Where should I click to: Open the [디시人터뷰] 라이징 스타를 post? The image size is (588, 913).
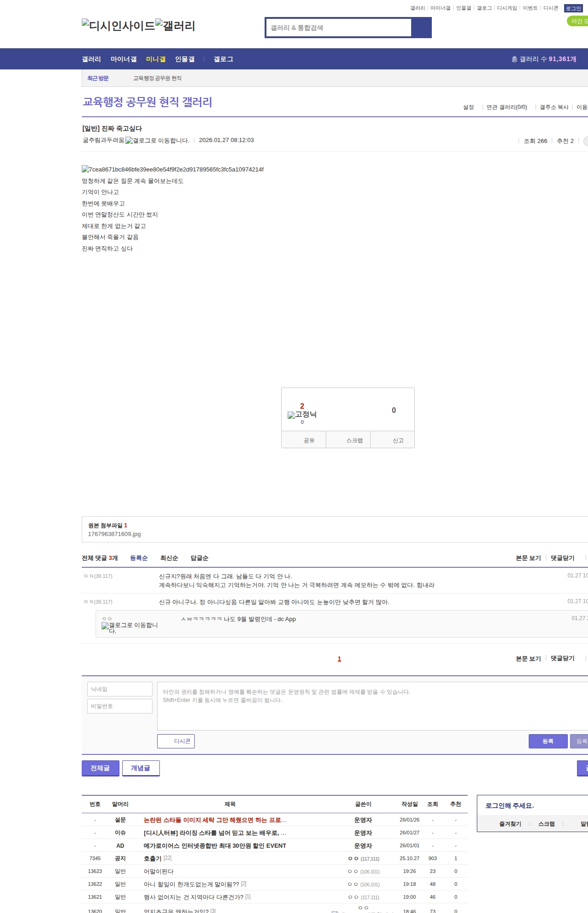coord(215,833)
